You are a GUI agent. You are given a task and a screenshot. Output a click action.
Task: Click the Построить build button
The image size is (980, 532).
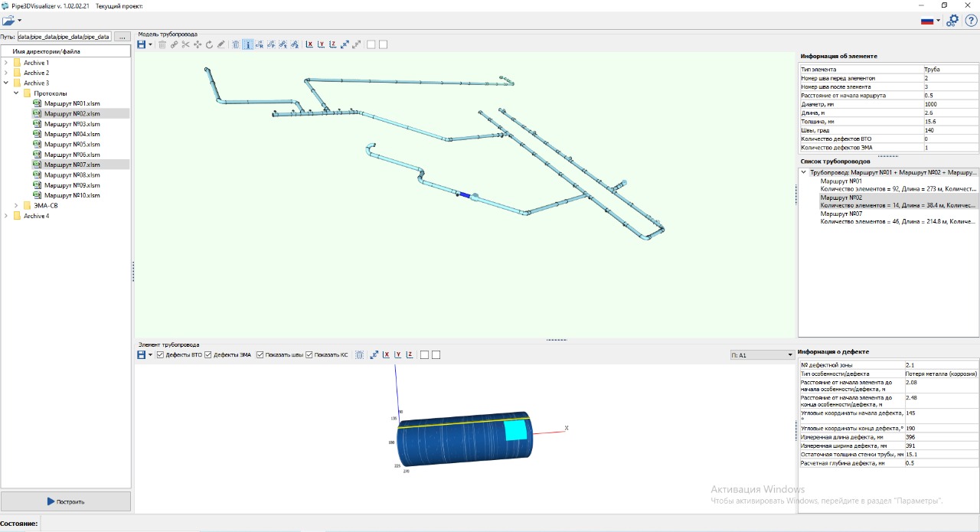pyautogui.click(x=66, y=501)
